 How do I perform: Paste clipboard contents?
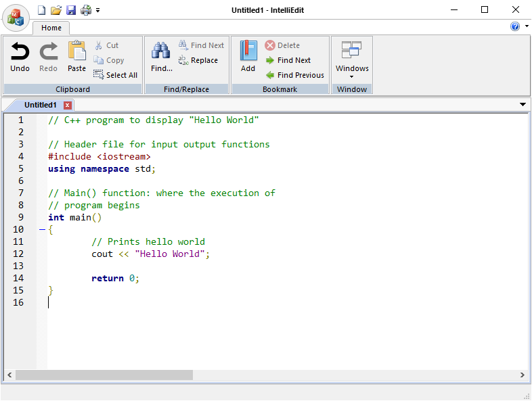coord(76,56)
